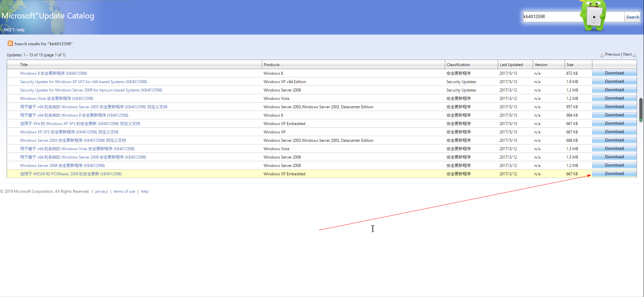Viewport: 644px width, 297px height.
Task: Sort by Products column header
Action: [272, 65]
